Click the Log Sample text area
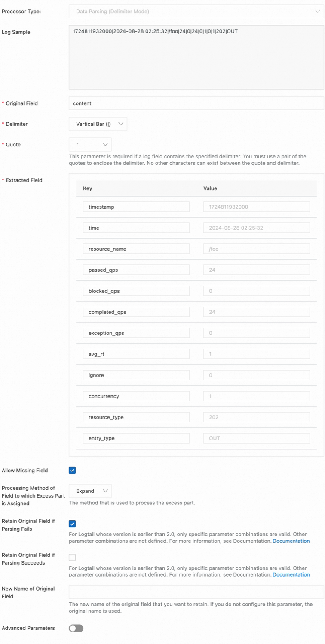This screenshot has height=644, width=325. pos(196,58)
